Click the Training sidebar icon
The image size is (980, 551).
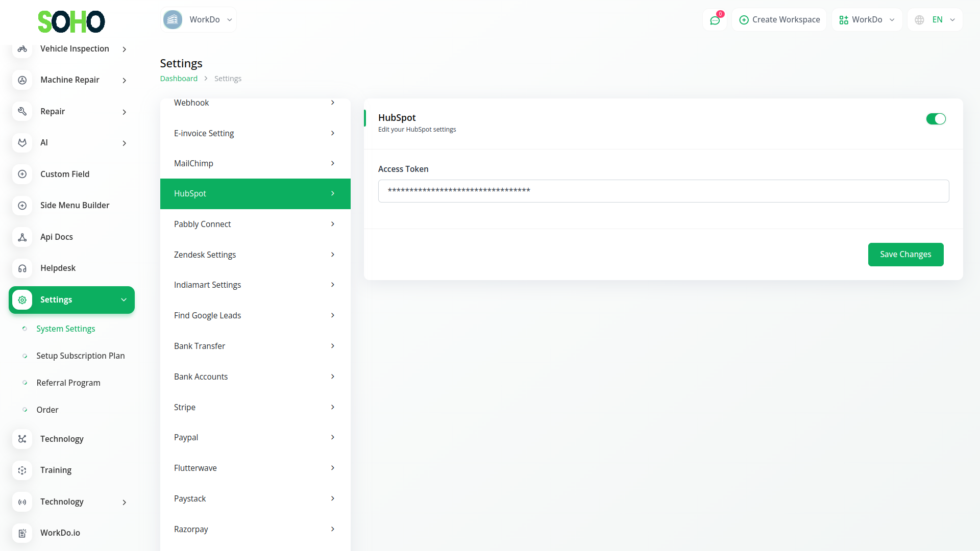coord(22,470)
